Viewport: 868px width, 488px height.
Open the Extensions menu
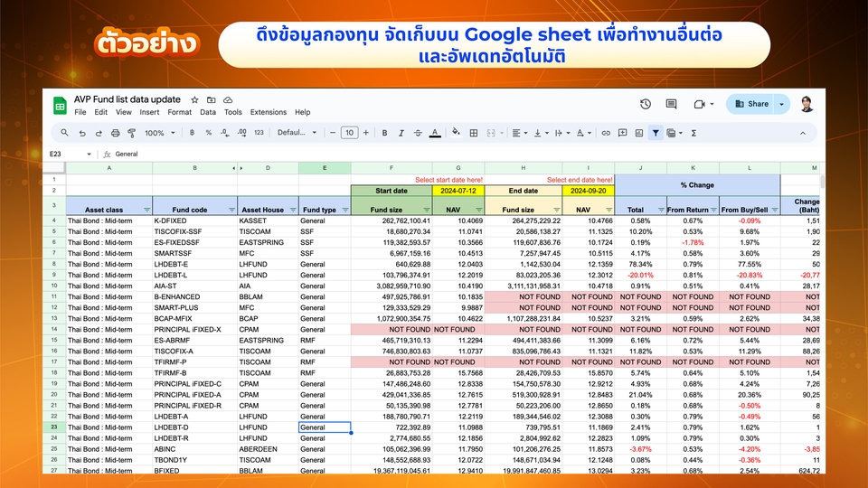(269, 112)
